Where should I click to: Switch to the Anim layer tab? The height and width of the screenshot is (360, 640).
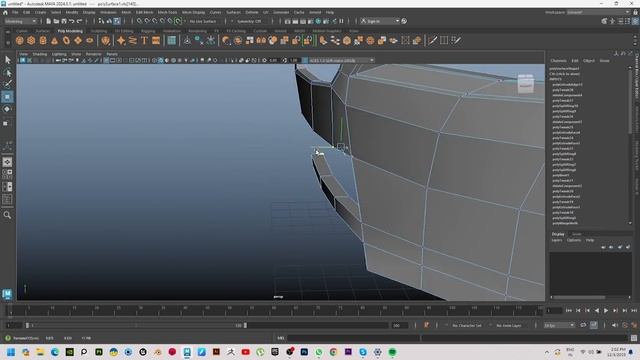pyautogui.click(x=576, y=234)
